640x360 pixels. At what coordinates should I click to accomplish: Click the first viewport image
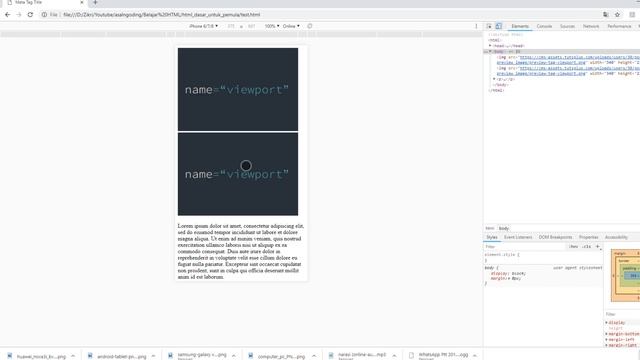click(238, 89)
